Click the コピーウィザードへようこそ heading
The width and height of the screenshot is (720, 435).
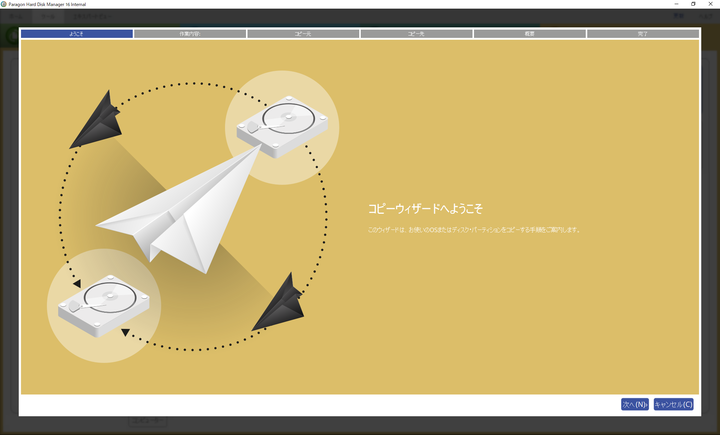tap(425, 208)
